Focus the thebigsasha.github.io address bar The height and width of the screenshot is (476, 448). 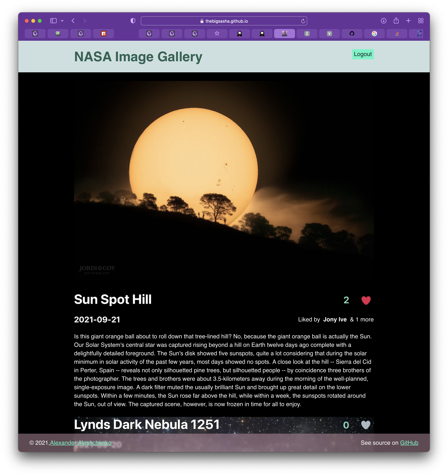tap(224, 21)
